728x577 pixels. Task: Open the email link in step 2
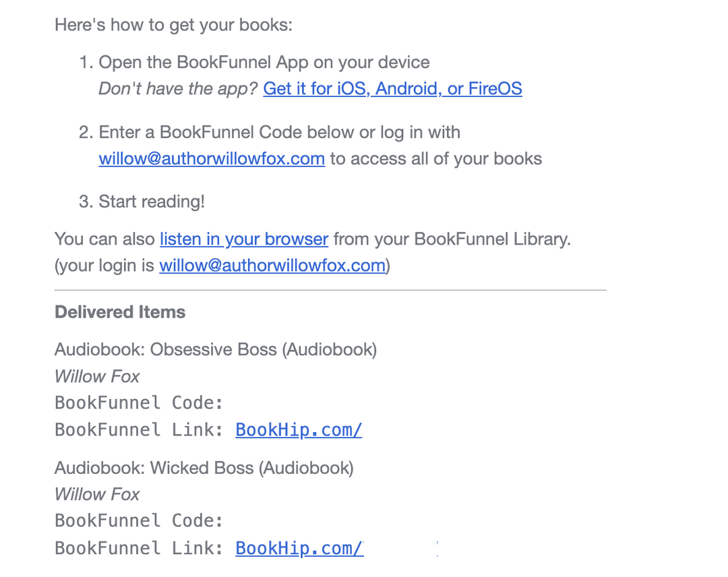212,159
